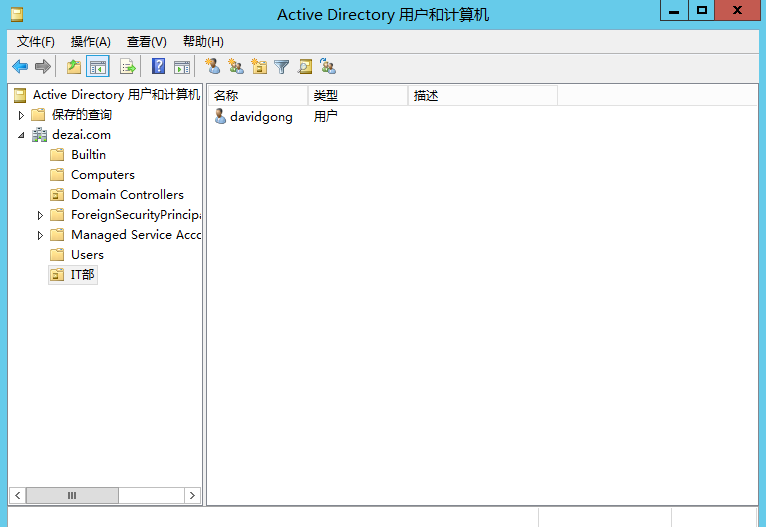This screenshot has width=766, height=527.
Task: Expand the ForeignSecurityPrincipals node
Action: 40,215
